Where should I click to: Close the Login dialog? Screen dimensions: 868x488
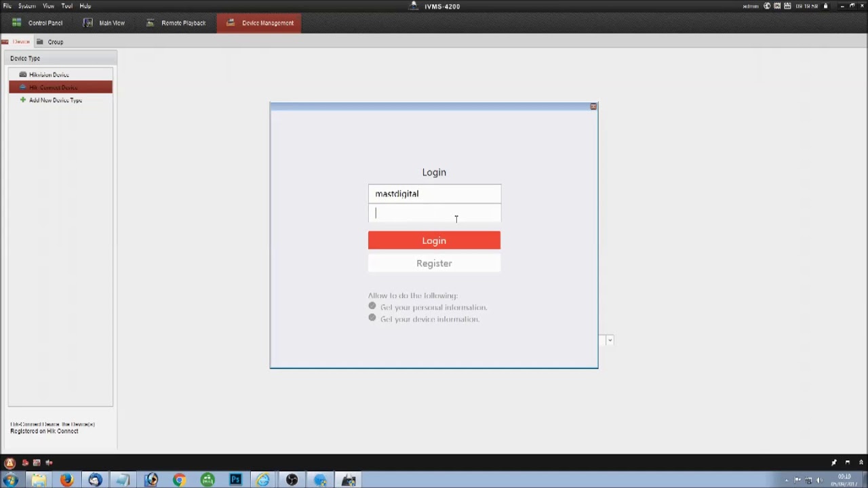tap(593, 106)
